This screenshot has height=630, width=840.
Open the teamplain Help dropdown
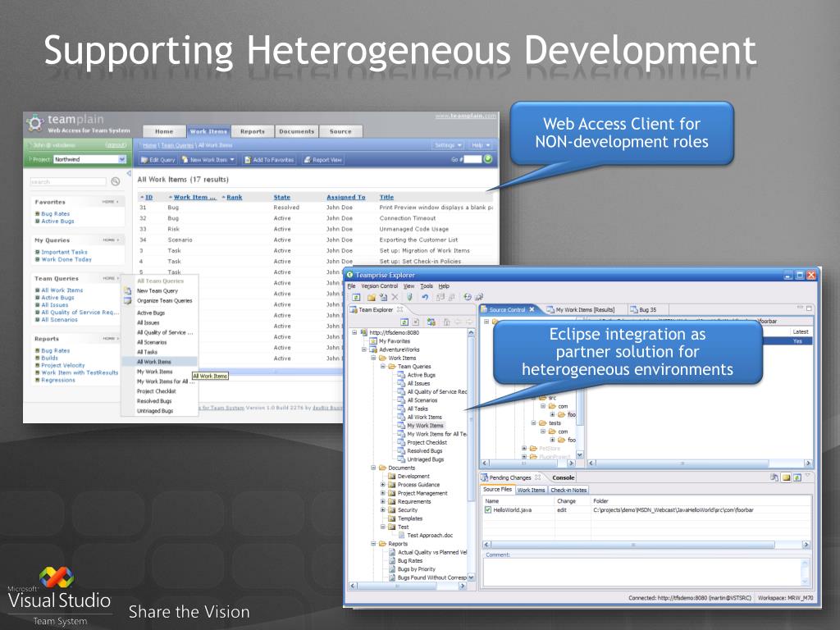(481, 145)
